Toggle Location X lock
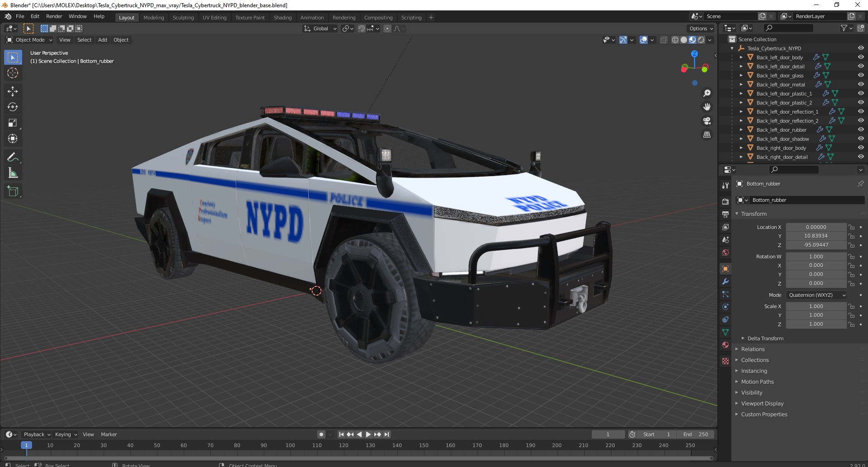This screenshot has height=467, width=868. (851, 227)
